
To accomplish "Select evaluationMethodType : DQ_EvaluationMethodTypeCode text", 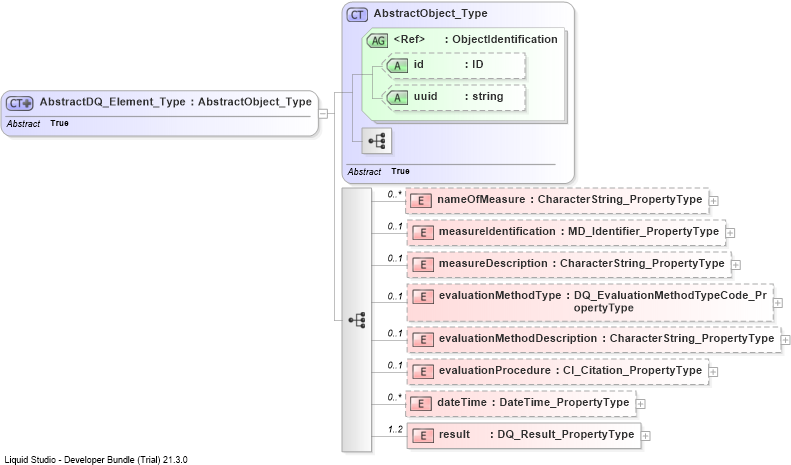I will tap(603, 302).
